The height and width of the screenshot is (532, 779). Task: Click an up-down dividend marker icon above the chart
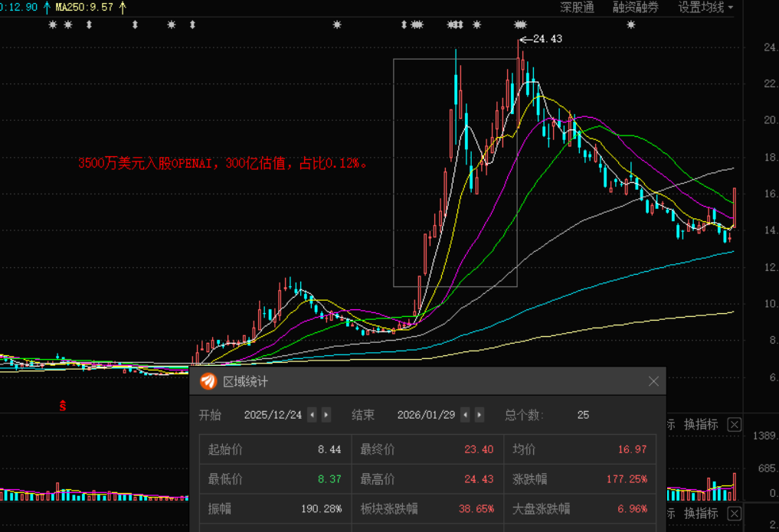(x=90, y=24)
